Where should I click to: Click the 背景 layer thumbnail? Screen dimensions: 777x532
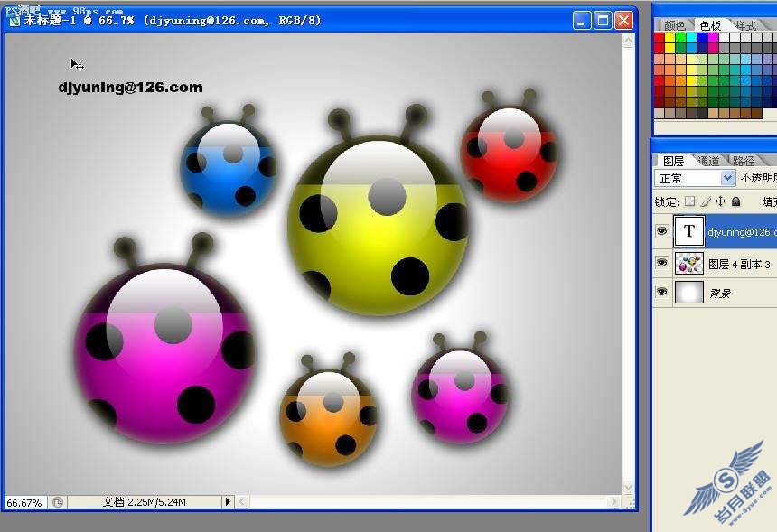click(688, 293)
